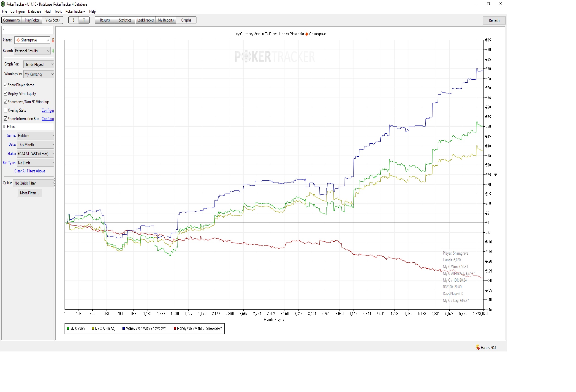Click Configure link next to Overlay Stats

pyautogui.click(x=48, y=110)
